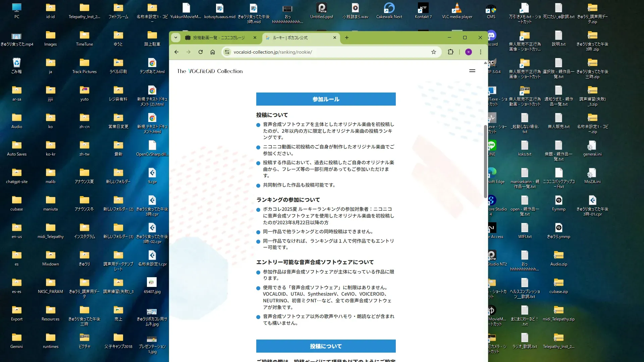This screenshot has width=644, height=362.
Task: Open Chrome three-dot menu
Action: [x=481, y=52]
